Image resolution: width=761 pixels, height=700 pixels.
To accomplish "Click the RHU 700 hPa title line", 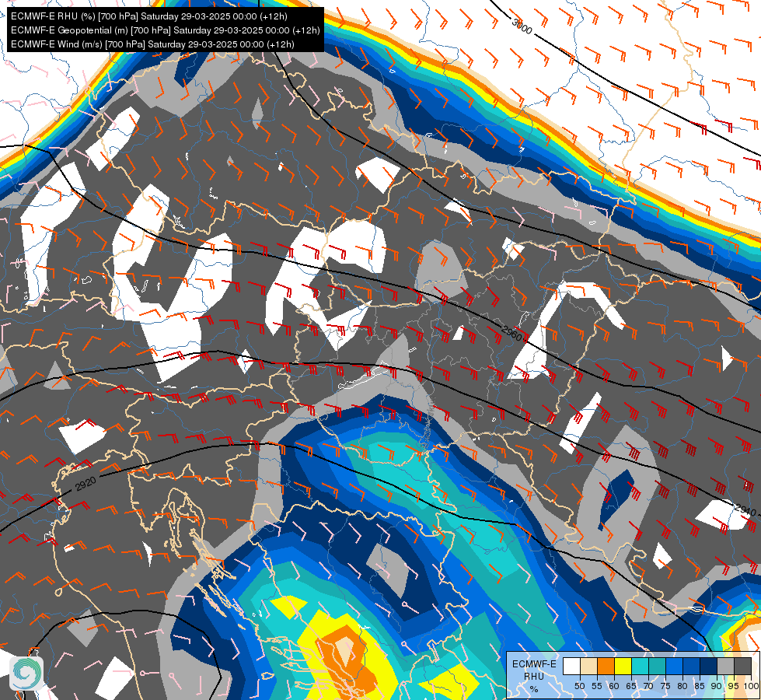I will point(149,16).
